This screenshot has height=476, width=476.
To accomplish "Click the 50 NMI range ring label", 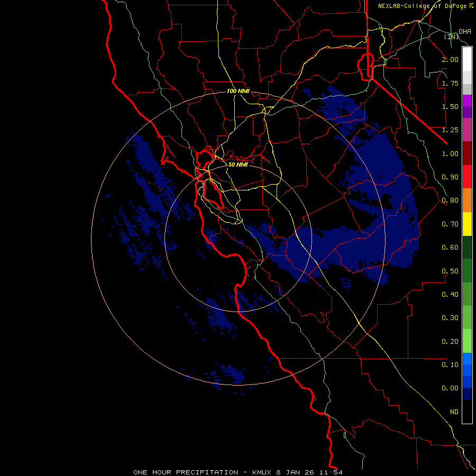I will (x=238, y=164).
